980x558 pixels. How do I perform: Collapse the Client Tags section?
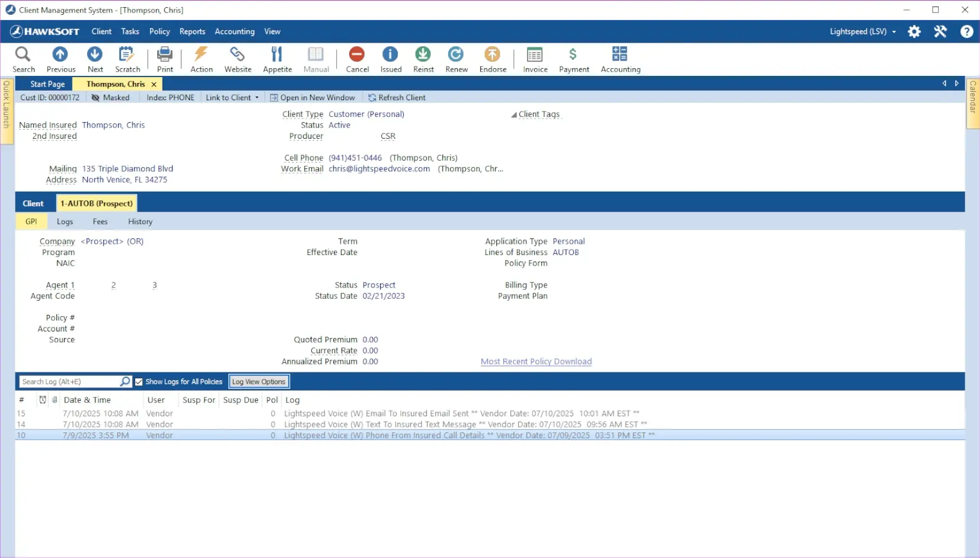point(513,114)
